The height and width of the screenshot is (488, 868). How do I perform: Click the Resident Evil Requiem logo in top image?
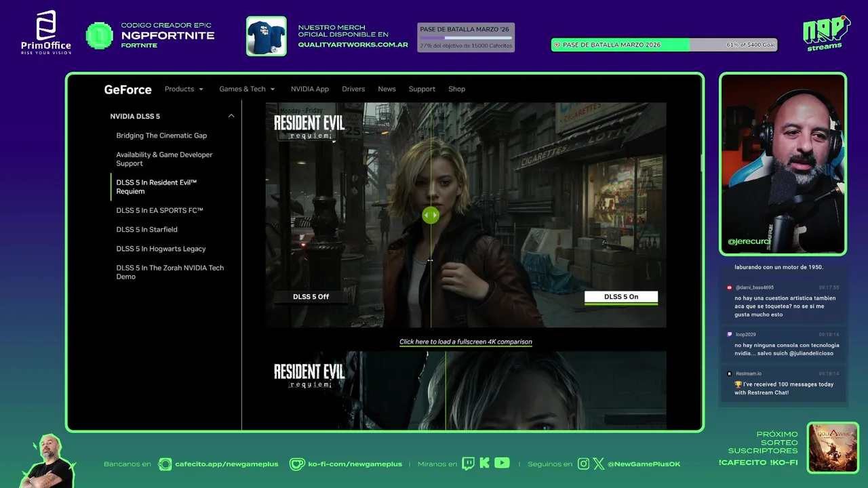tap(309, 127)
